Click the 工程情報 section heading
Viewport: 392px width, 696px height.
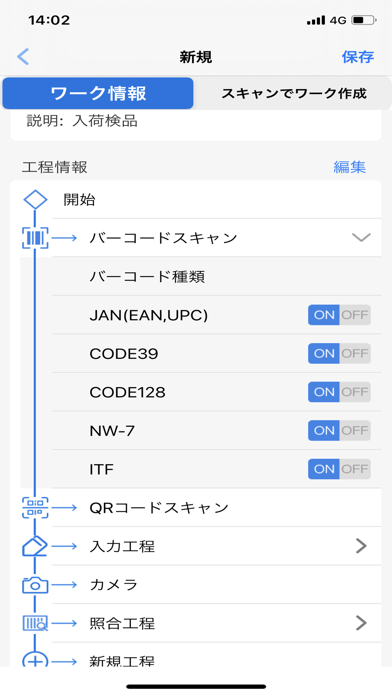55,167
